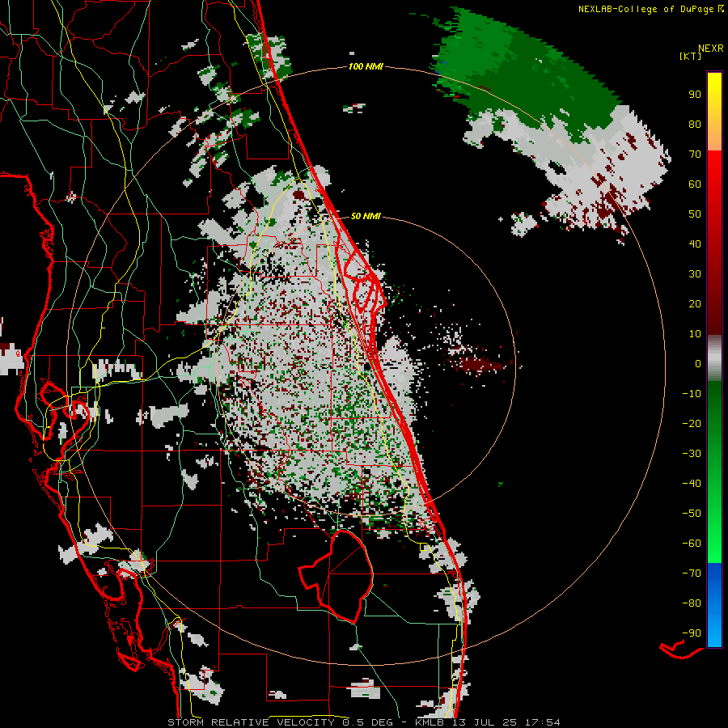This screenshot has height=728, width=728.
Task: Click the -30 value on velocity scale
Action: click(692, 454)
